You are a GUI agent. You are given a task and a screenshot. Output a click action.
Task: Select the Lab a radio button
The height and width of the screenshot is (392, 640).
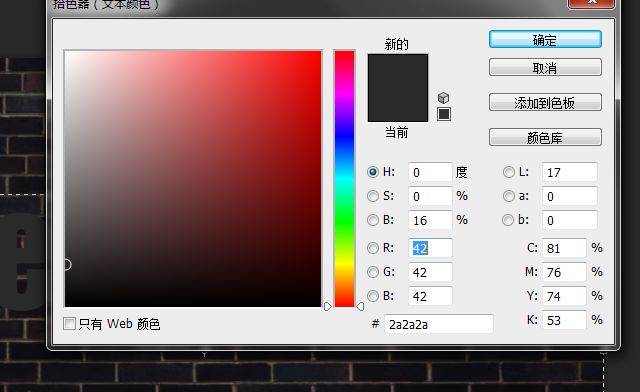[509, 196]
